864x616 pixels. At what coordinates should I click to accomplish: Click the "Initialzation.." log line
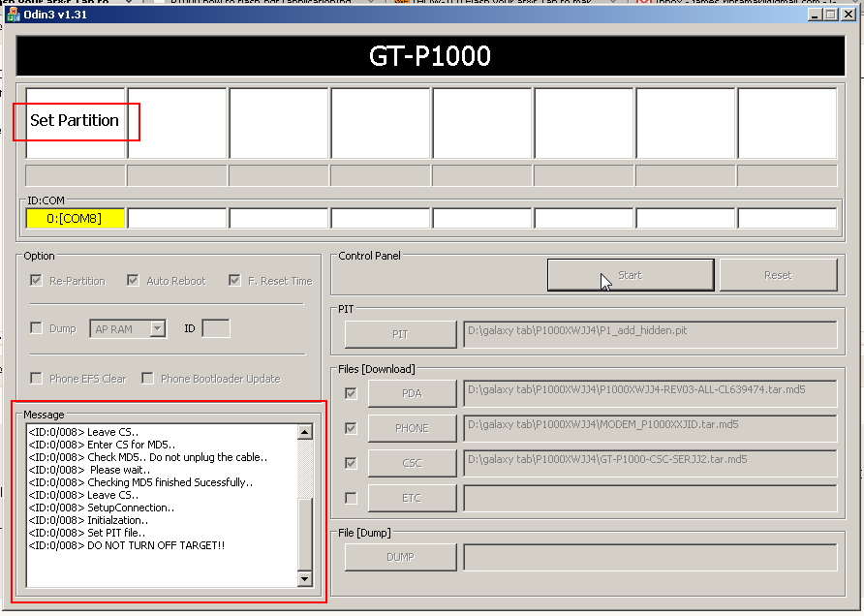[88, 520]
